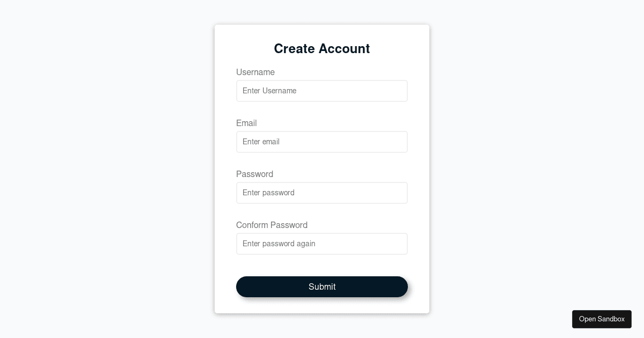Click the Enter password input field
Image resolution: width=644 pixels, height=338 pixels.
point(322,193)
